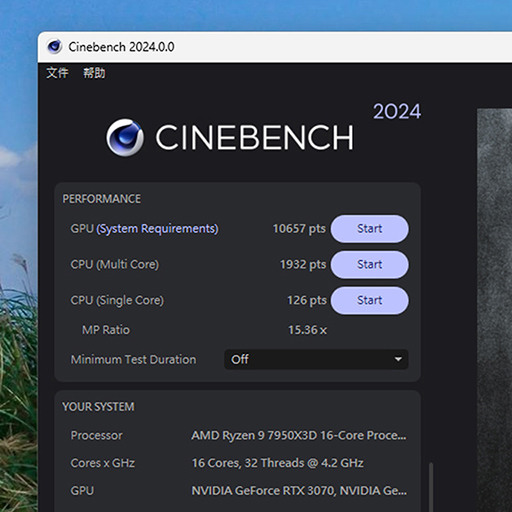
Task: Start the CPU Single Core test
Action: pyautogui.click(x=369, y=300)
